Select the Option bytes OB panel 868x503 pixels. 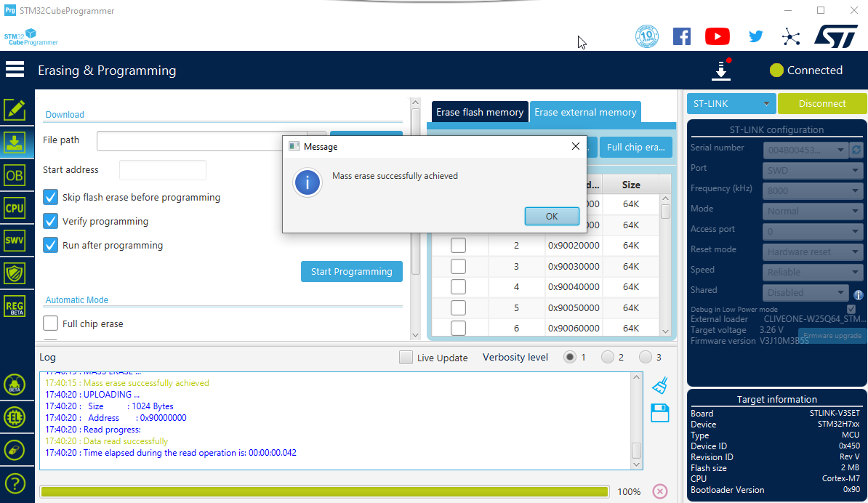[15, 174]
